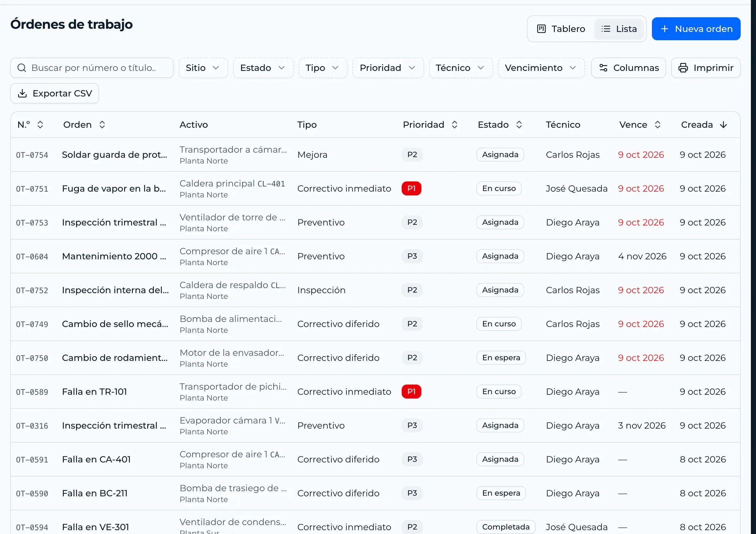Click the printer icon in Imprimir
Image resolution: width=756 pixels, height=534 pixels.
click(683, 68)
